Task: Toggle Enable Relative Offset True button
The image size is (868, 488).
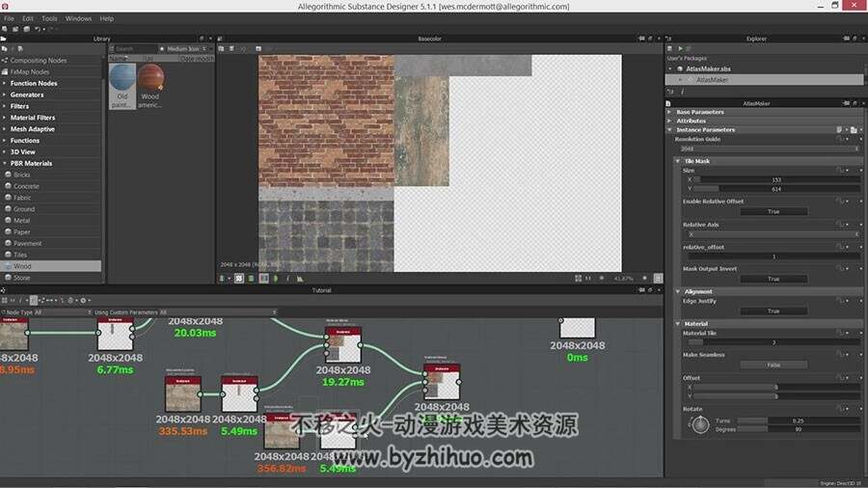Action: [x=773, y=211]
